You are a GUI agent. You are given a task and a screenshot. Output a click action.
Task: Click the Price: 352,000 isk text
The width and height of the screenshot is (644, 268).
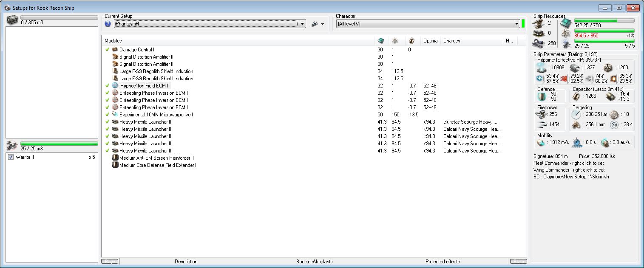pyautogui.click(x=598, y=156)
